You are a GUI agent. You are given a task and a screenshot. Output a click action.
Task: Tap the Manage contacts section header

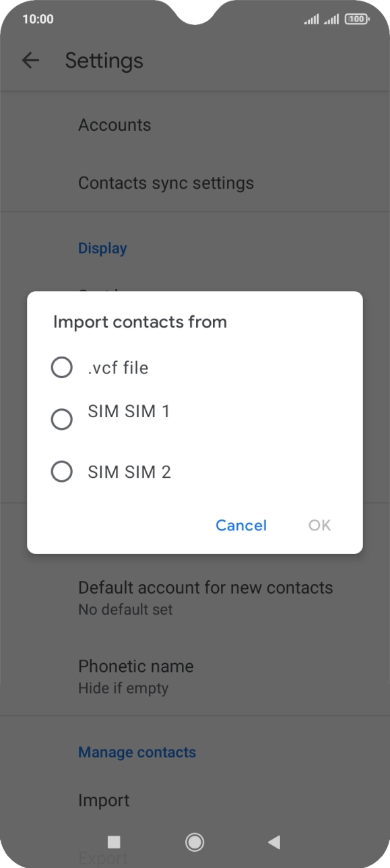point(137,751)
